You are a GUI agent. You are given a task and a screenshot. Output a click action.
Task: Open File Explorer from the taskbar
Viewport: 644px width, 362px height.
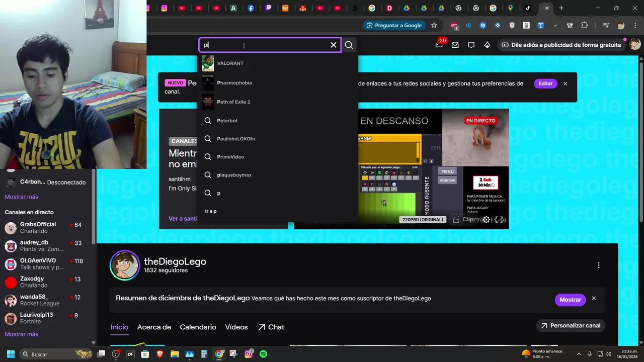pyautogui.click(x=175, y=354)
